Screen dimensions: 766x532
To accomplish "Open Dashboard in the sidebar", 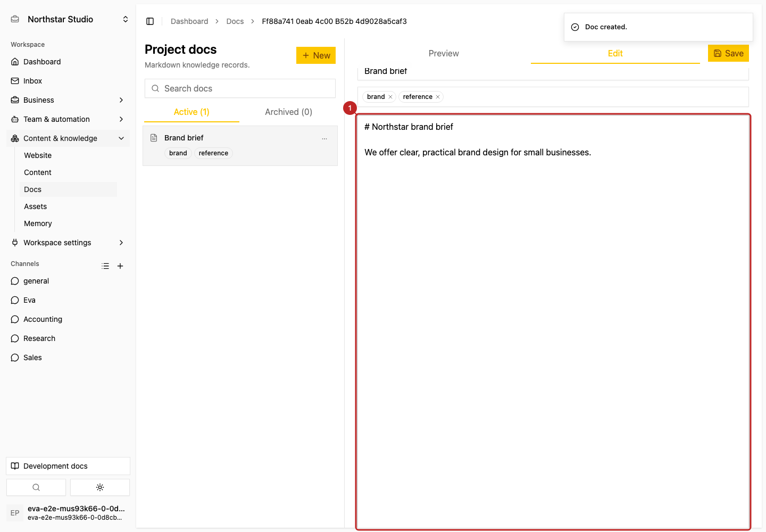I will click(x=68, y=62).
